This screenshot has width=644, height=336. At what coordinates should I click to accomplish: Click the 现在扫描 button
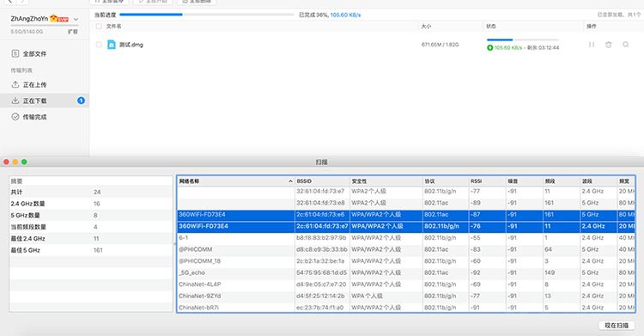point(616,326)
